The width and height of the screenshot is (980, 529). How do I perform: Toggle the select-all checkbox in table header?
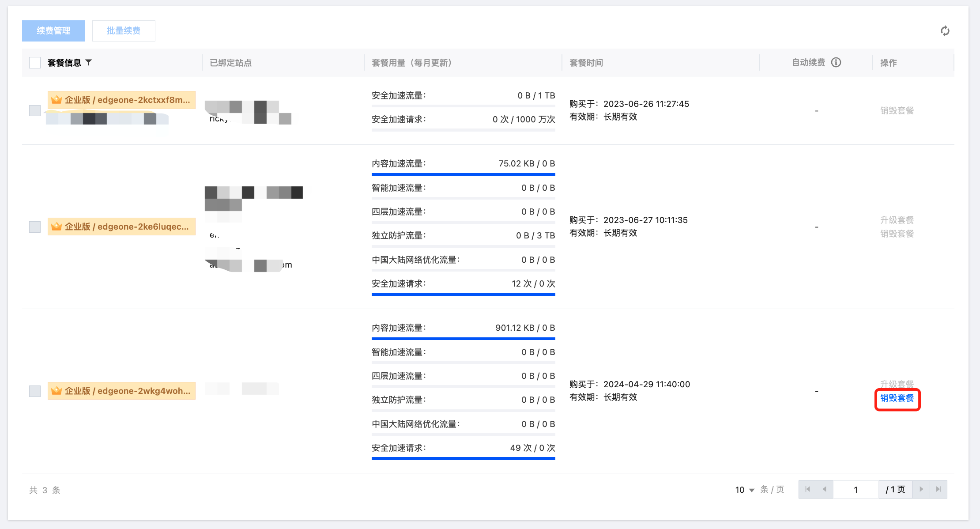[35, 63]
